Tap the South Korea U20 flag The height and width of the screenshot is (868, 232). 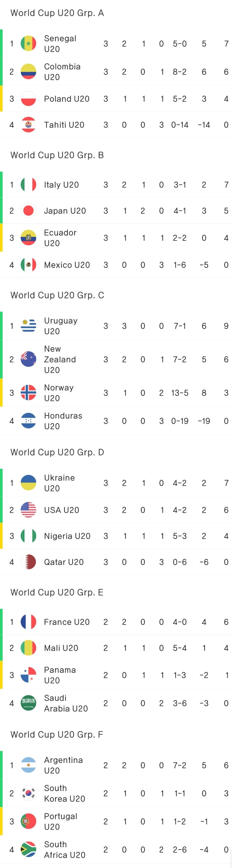[28, 793]
